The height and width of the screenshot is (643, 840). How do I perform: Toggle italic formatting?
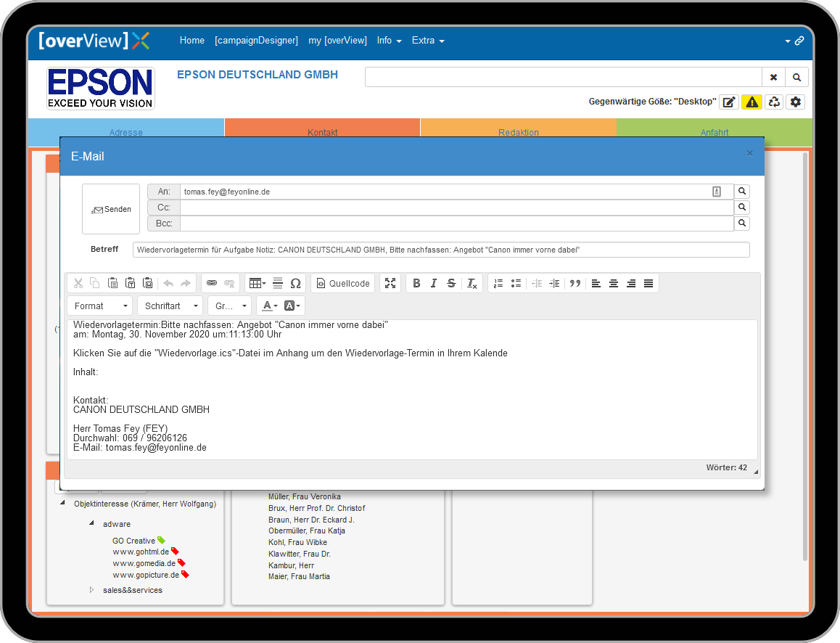tap(434, 284)
